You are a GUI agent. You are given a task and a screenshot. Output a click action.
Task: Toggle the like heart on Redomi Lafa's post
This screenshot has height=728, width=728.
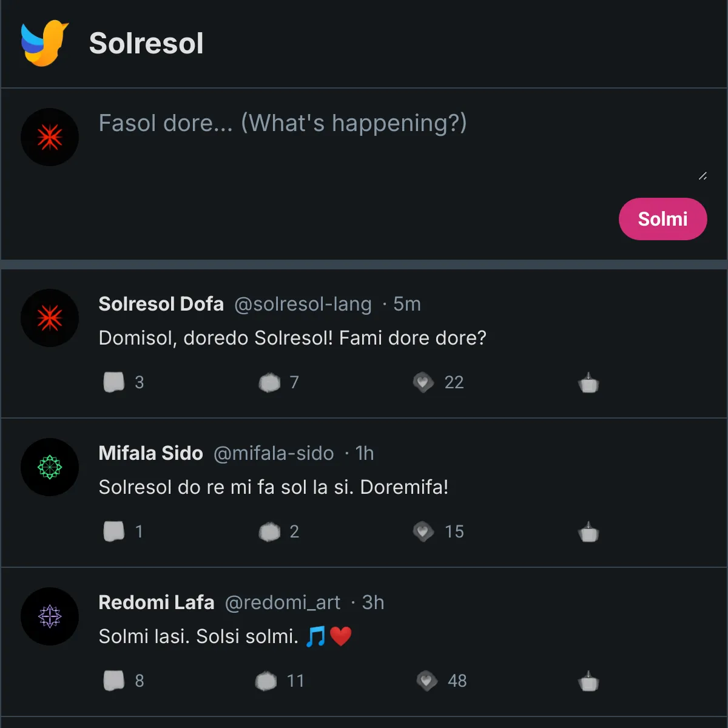pos(426,679)
